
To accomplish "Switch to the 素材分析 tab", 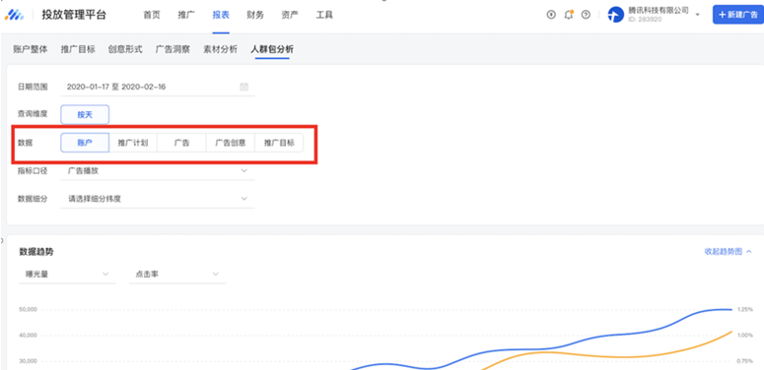I will 220,49.
